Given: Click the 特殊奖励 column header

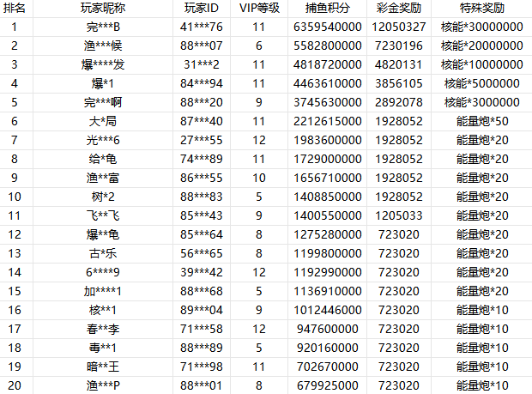Looking at the screenshot, I should click(481, 8).
